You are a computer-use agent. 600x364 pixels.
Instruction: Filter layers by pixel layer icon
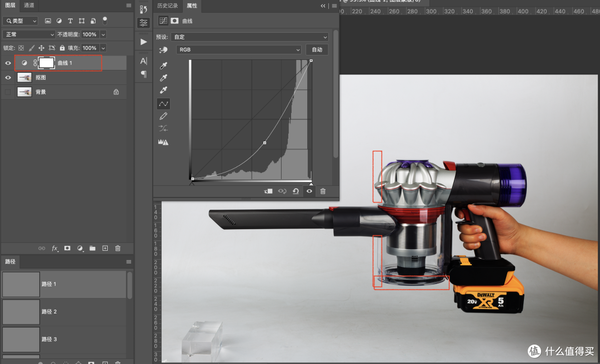pyautogui.click(x=48, y=21)
